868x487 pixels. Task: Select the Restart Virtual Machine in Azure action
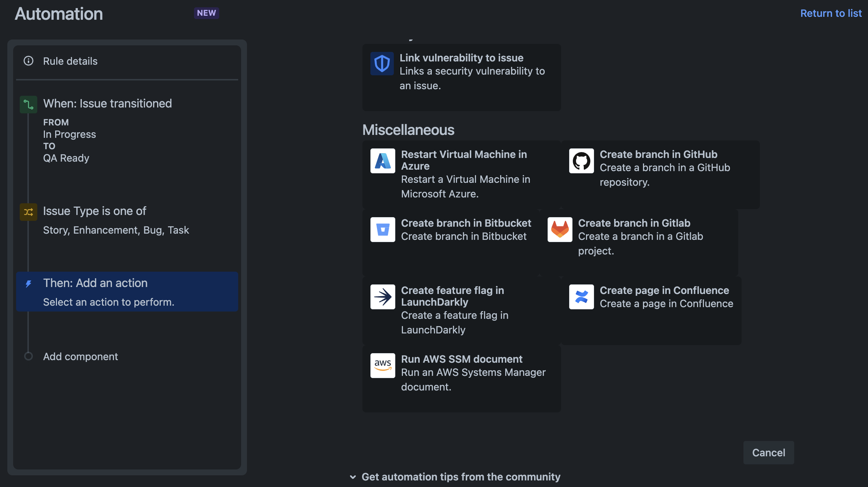point(461,174)
